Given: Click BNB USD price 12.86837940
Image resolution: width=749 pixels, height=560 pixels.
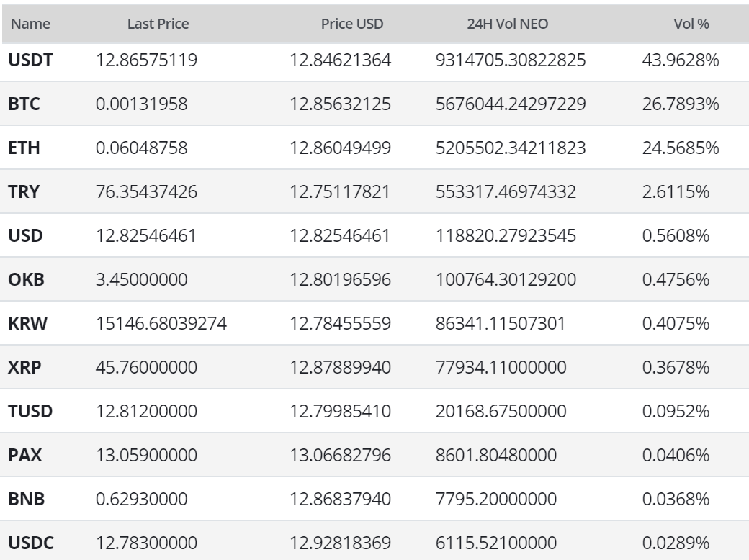Looking at the screenshot, I should tap(341, 500).
